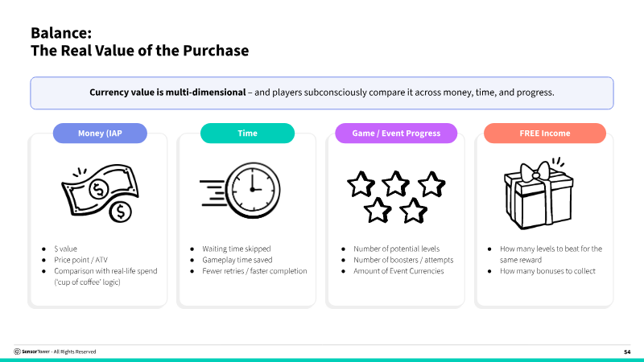The image size is (644, 362).
Task: Select the Game / Event Progress label
Action: coord(395,133)
